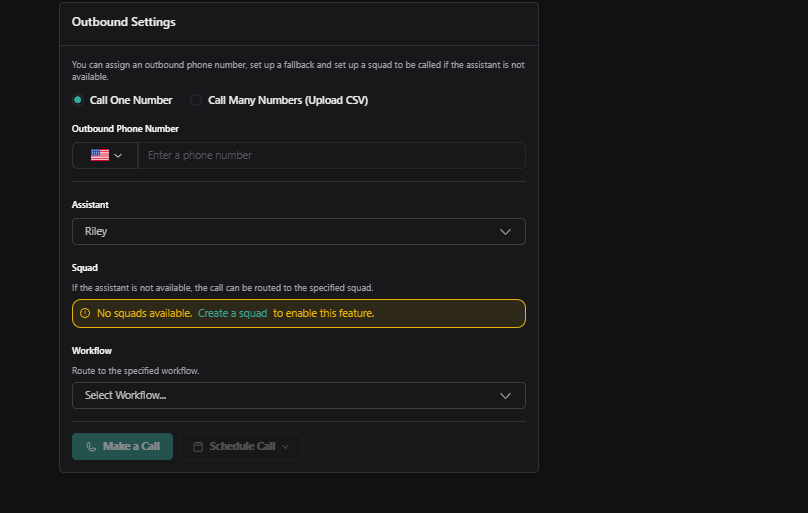Open the Assistant dropdown showing Riley
This screenshot has height=513, width=808.
[x=298, y=231]
